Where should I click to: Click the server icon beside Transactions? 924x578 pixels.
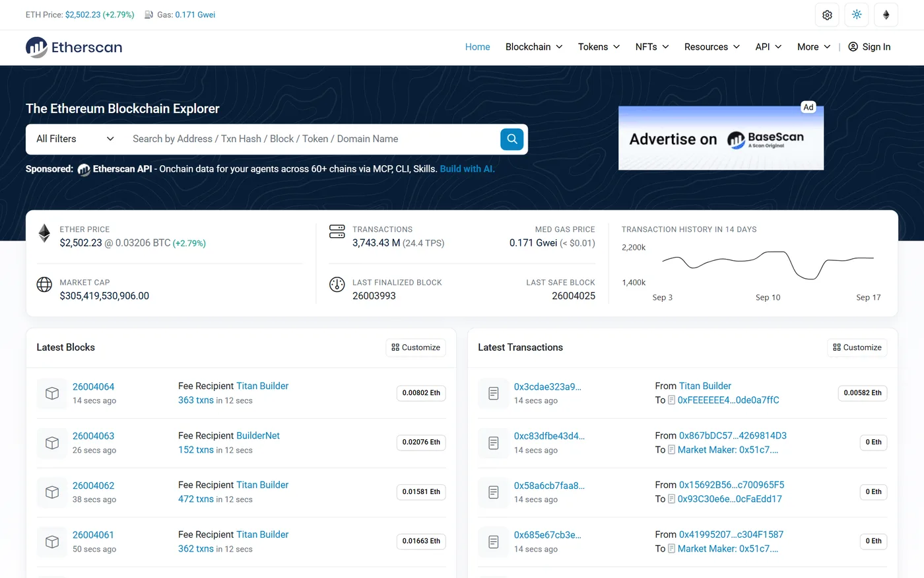click(x=337, y=231)
